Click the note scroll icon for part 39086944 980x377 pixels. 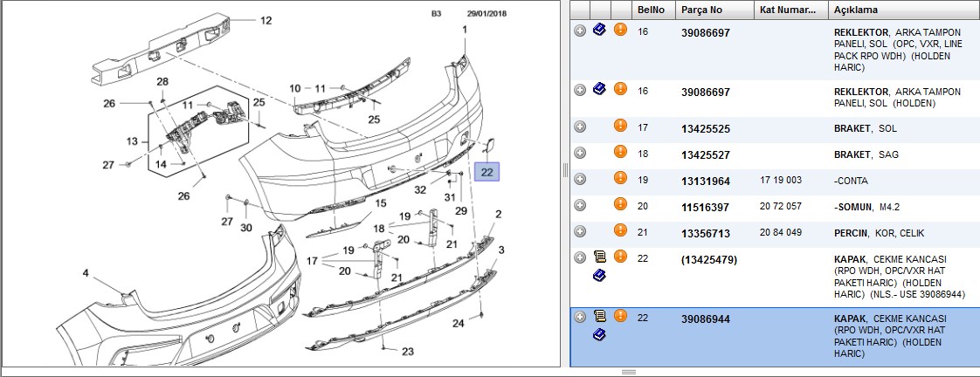tap(599, 316)
